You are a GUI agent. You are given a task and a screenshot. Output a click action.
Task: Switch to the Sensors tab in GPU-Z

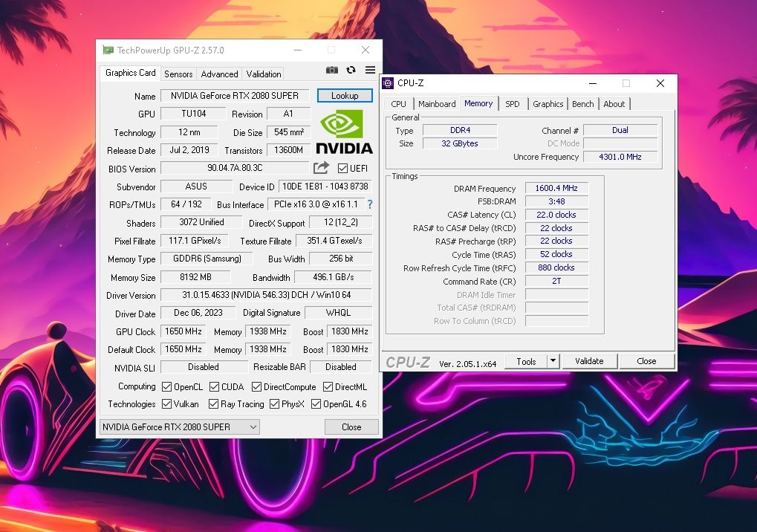178,74
